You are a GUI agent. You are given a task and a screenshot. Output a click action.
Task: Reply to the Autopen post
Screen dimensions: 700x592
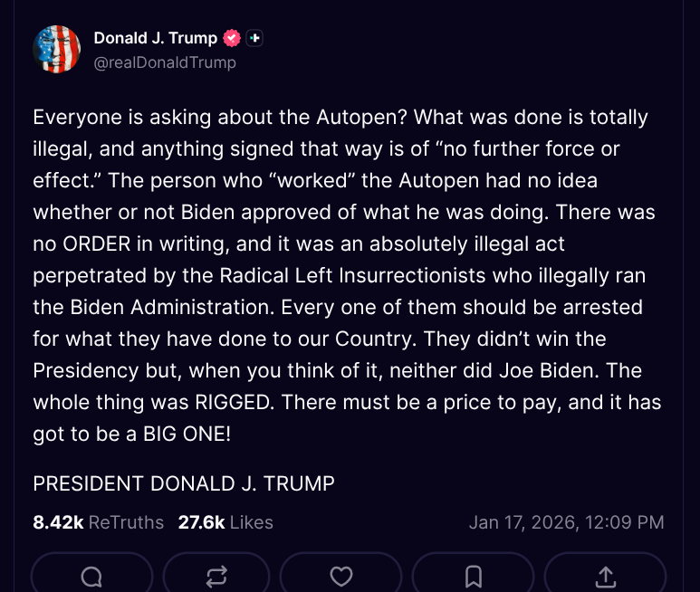pos(91,577)
